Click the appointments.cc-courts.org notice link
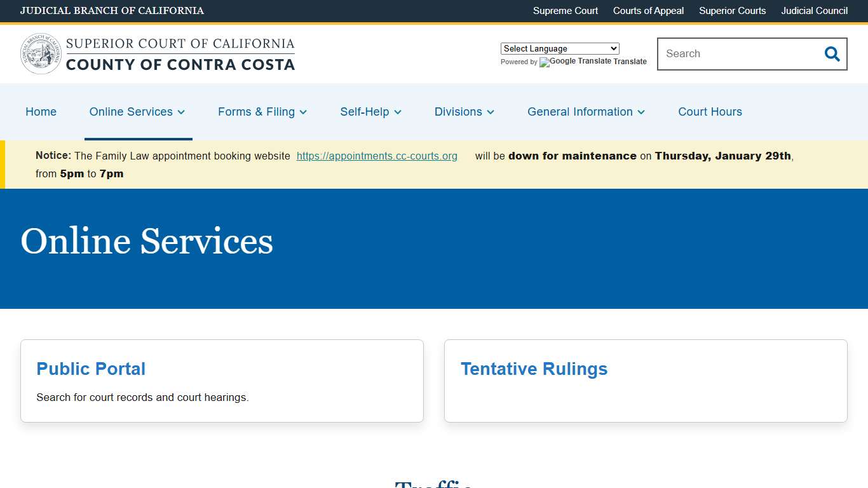Screen dimensions: 868x488 [x=377, y=156]
